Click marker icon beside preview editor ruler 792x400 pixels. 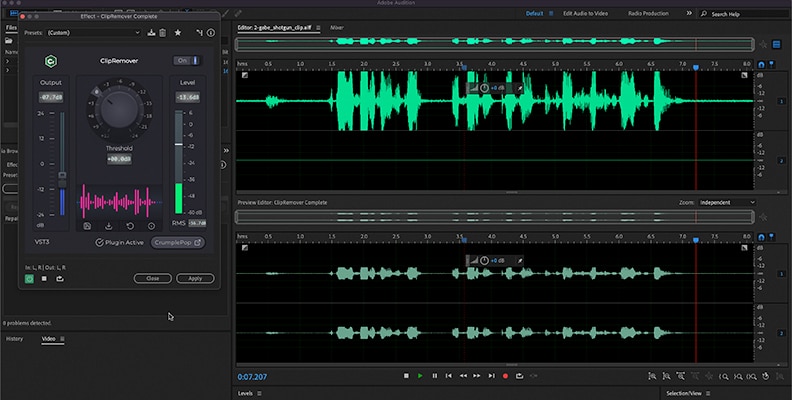tap(771, 237)
